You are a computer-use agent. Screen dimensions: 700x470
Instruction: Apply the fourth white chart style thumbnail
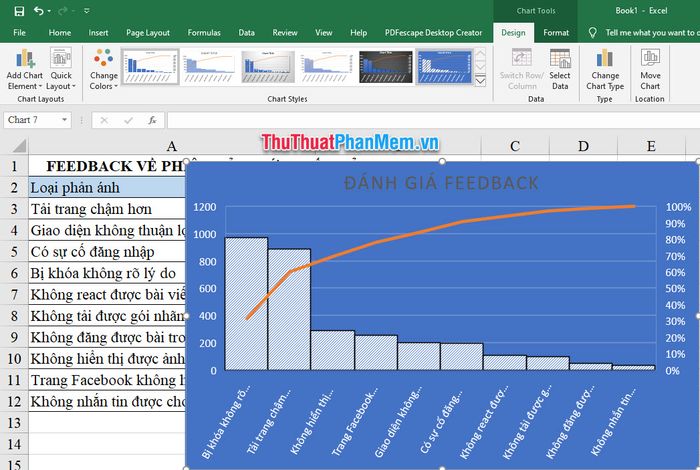tap(326, 67)
